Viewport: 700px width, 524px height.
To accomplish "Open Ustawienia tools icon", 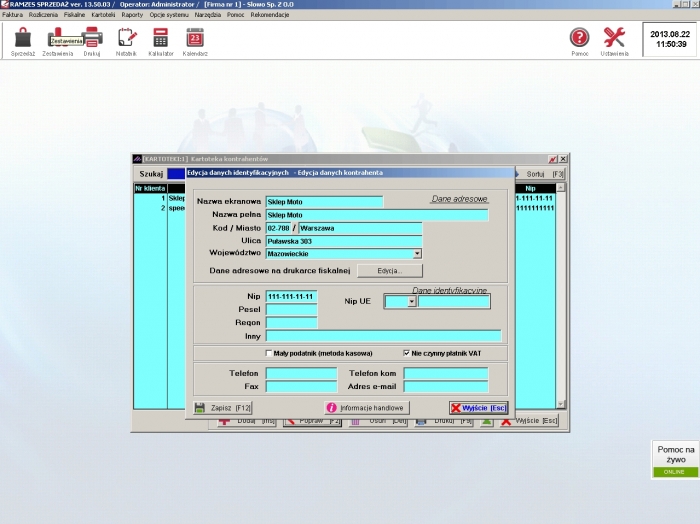I will tap(614, 41).
